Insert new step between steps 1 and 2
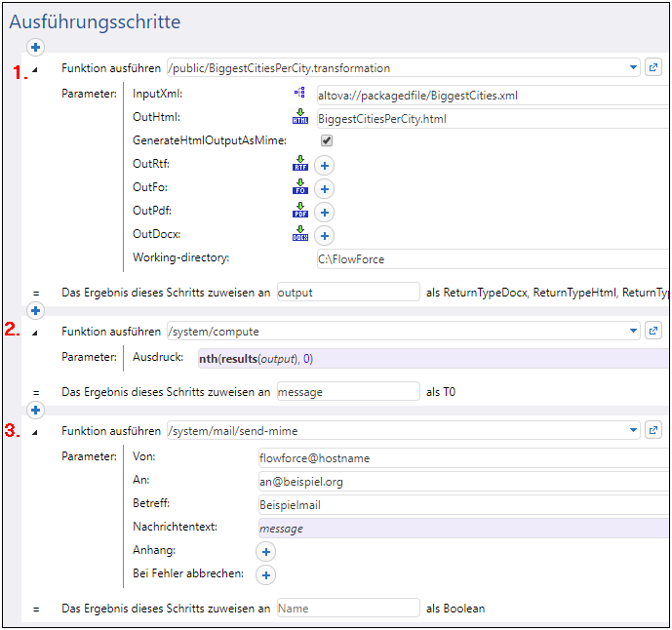This screenshot has width=672, height=630. coord(35,311)
